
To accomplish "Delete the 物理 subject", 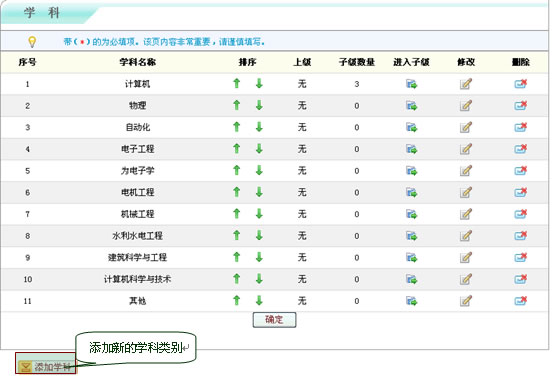I will coord(520,105).
